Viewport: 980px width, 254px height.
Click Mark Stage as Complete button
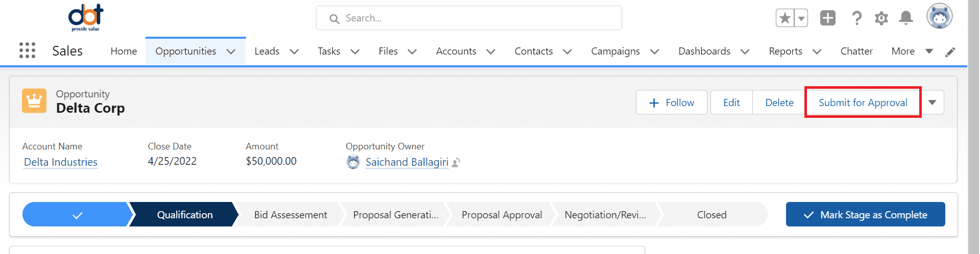click(x=866, y=214)
